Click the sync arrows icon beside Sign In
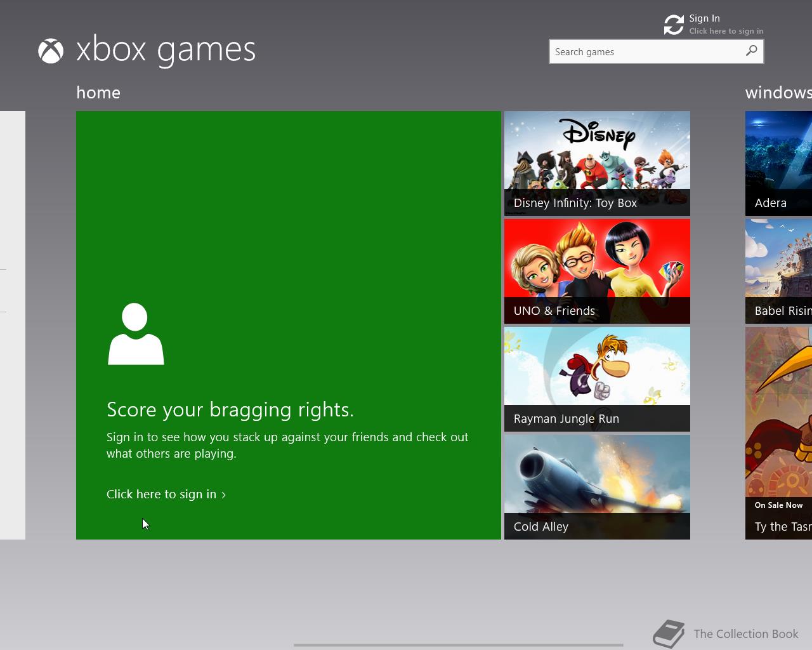This screenshot has height=650, width=812. 674,25
